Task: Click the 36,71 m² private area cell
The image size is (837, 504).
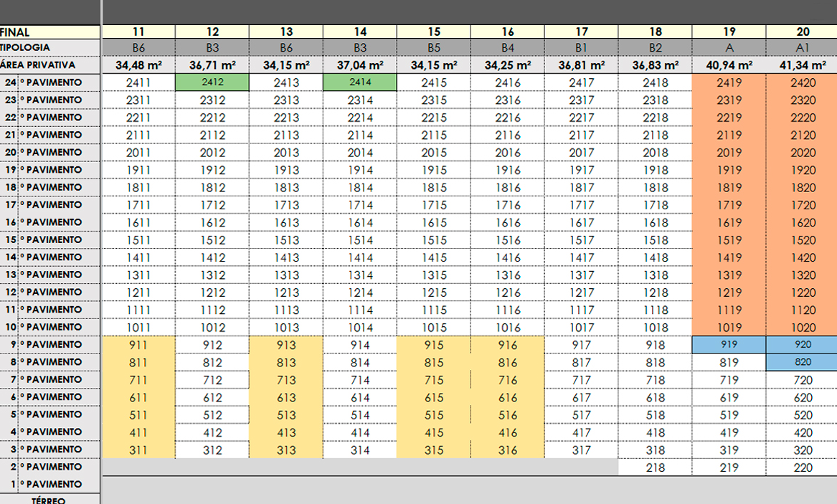Action: pos(212,65)
